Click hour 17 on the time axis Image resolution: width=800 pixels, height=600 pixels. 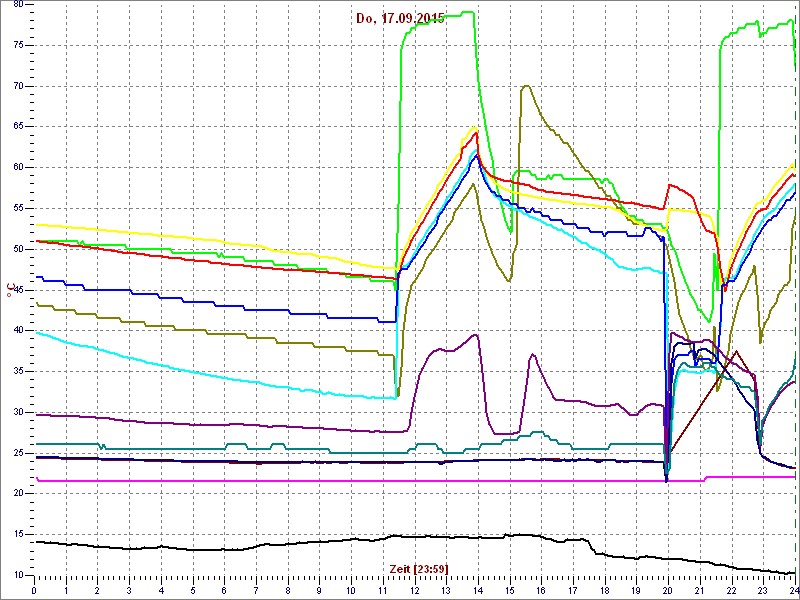[573, 591]
